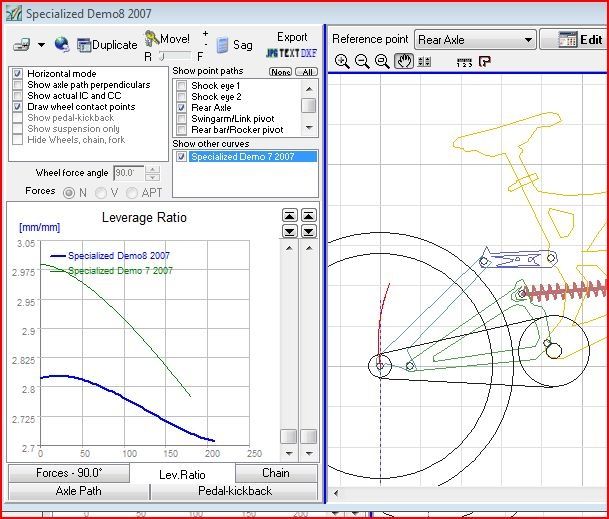Click None for point paths
This screenshot has height=519, width=609.
280,72
